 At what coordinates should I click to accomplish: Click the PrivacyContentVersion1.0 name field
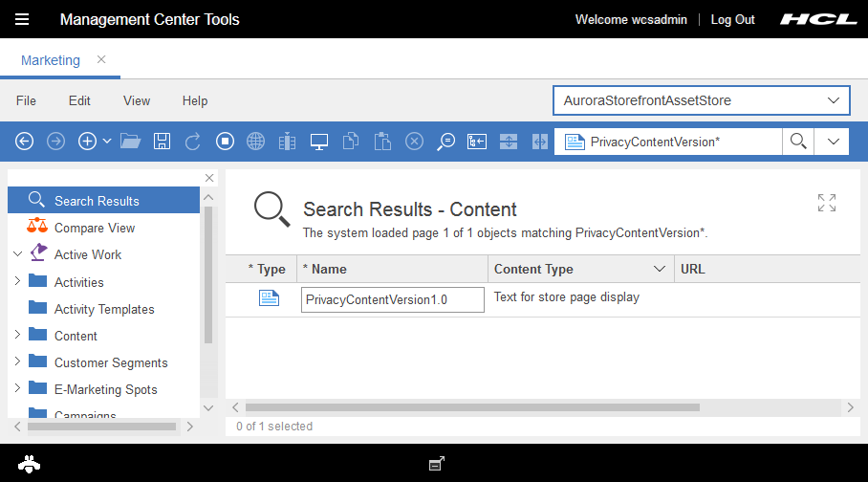point(392,299)
